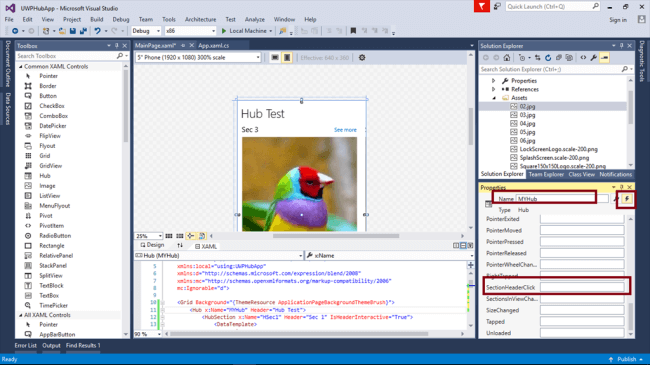
Task: Expand the References node
Action: [x=494, y=89]
